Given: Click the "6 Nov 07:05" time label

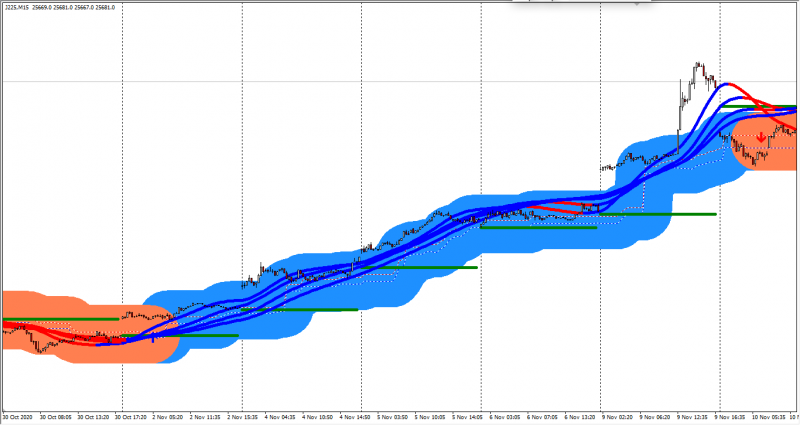Looking at the screenshot, I should point(542,417).
